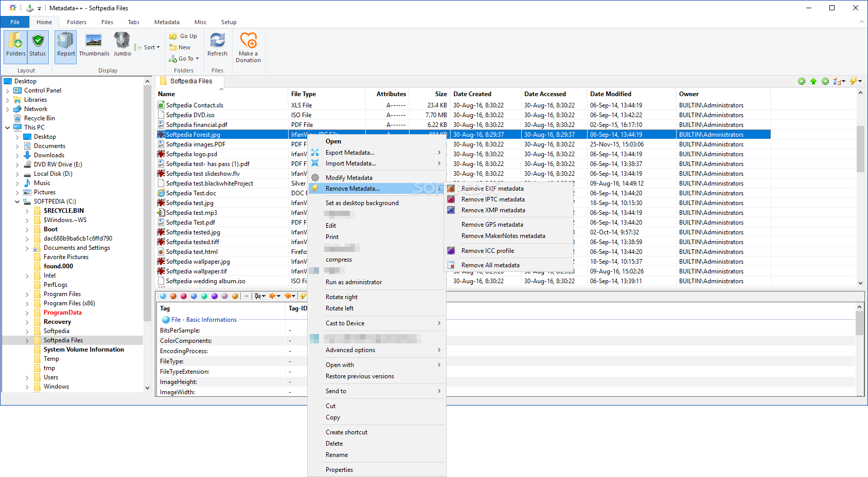This screenshot has height=477, width=868.
Task: Open the lightning actions dropdown in file pane
Action: (x=856, y=81)
